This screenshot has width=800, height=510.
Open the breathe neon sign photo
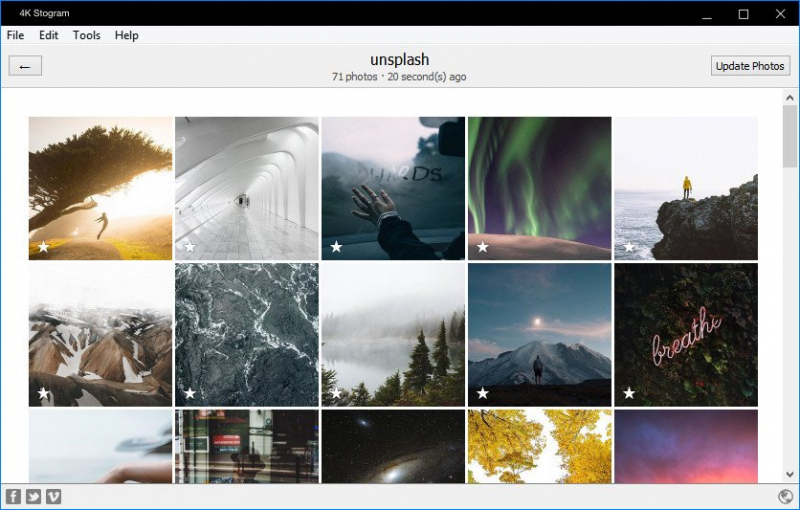[686, 335]
